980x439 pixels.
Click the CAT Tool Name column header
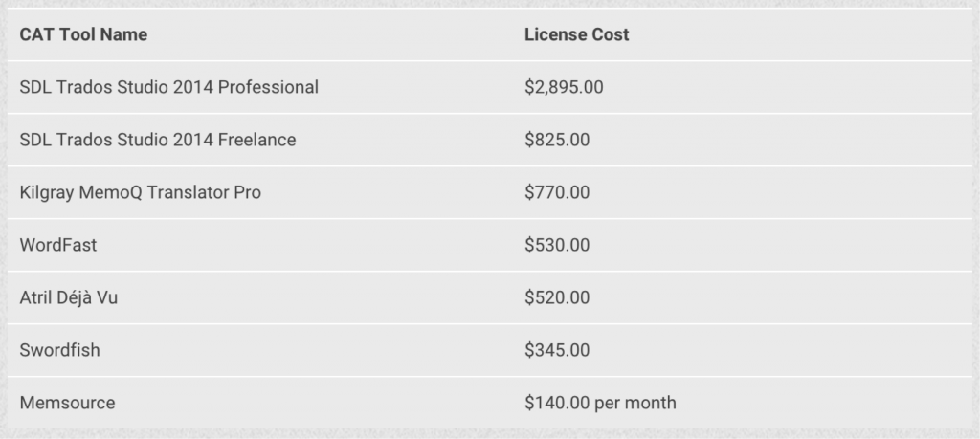tap(83, 34)
